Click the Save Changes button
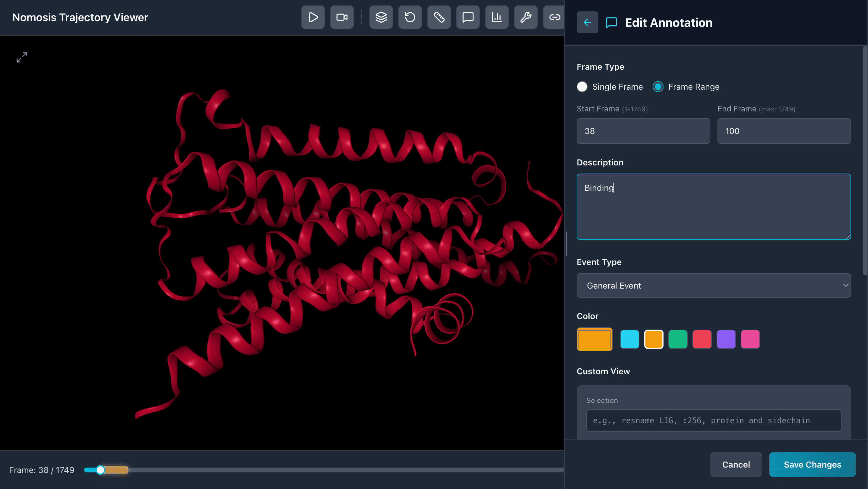 [x=812, y=464]
